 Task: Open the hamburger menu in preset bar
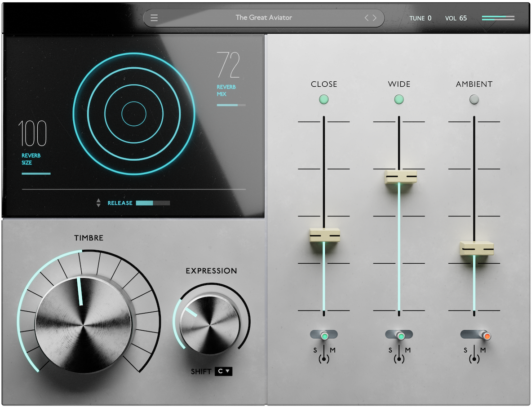154,18
